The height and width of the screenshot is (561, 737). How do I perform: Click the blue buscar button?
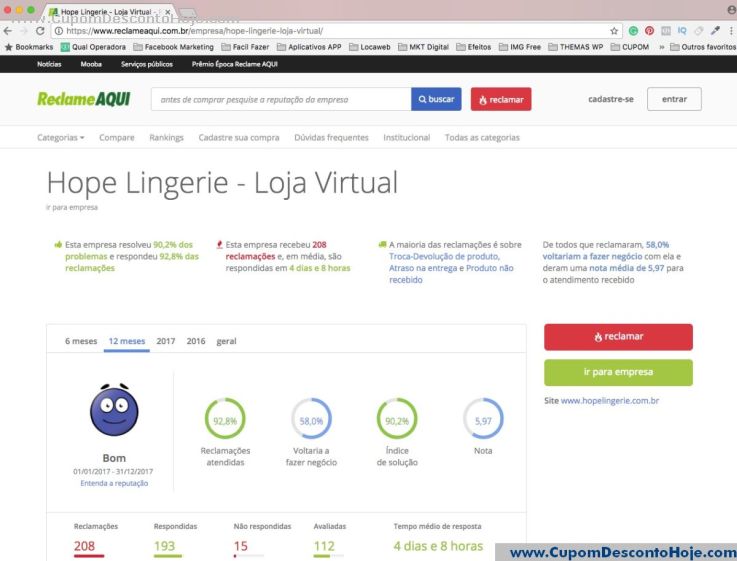coord(436,99)
